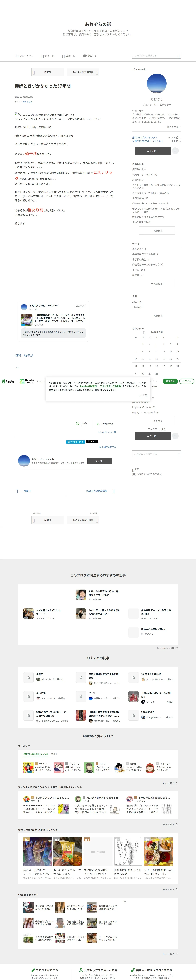Image resolution: width=196 pixels, height=980 pixels.
Task: Go to next article 私の主人は発達障害 above title
Action: 83,72
